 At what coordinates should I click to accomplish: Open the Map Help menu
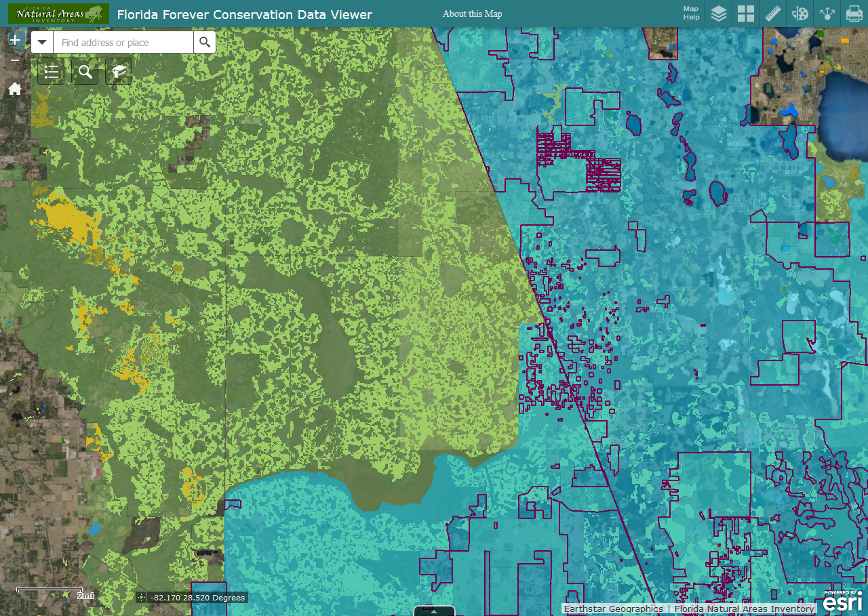(x=690, y=14)
